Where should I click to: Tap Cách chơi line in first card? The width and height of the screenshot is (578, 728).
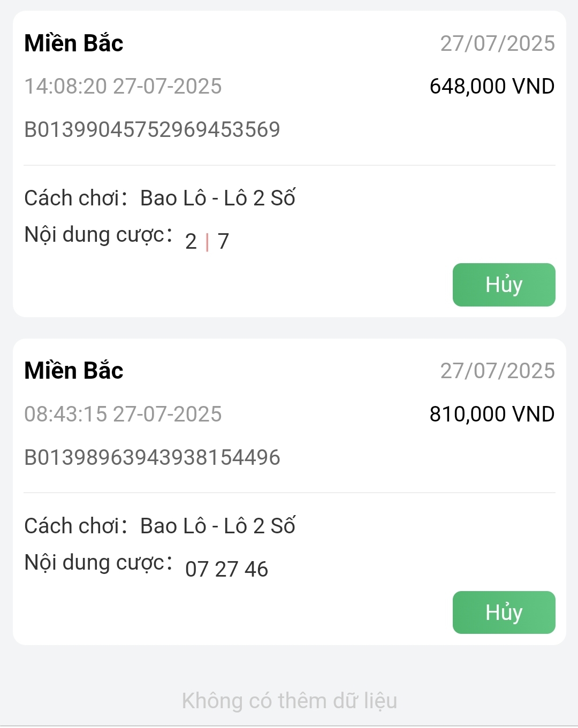(159, 198)
